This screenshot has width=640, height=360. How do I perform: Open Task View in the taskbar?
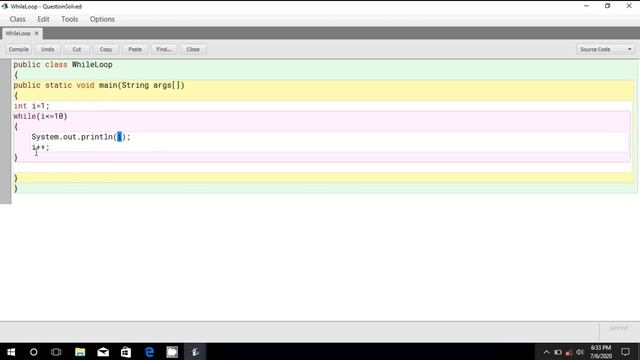[56, 352]
